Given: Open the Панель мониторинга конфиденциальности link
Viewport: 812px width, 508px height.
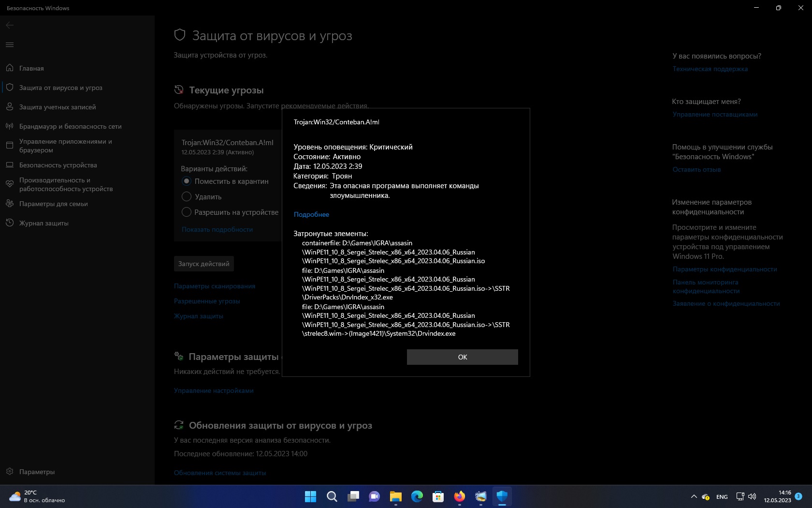Looking at the screenshot, I should [x=706, y=286].
